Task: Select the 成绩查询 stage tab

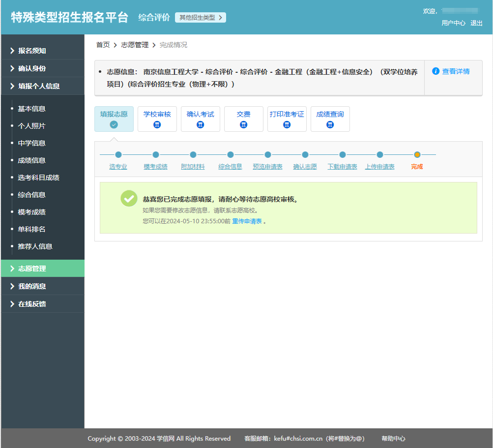Action: tap(330, 119)
